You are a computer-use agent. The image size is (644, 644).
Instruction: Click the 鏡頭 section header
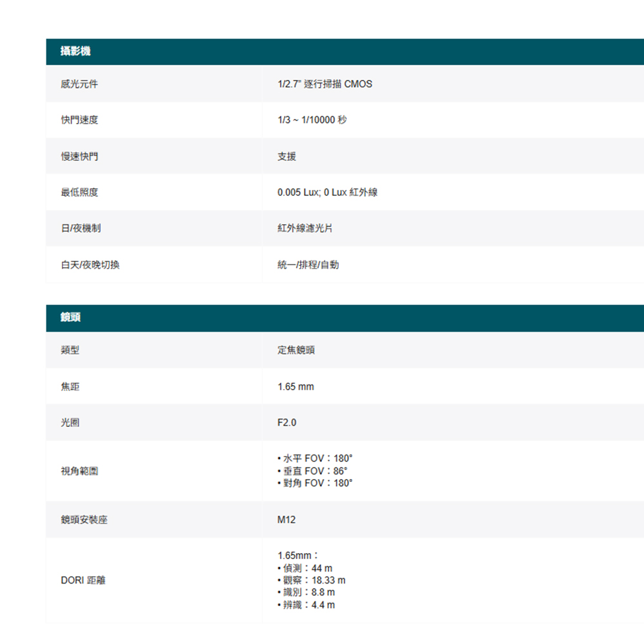[70, 317]
